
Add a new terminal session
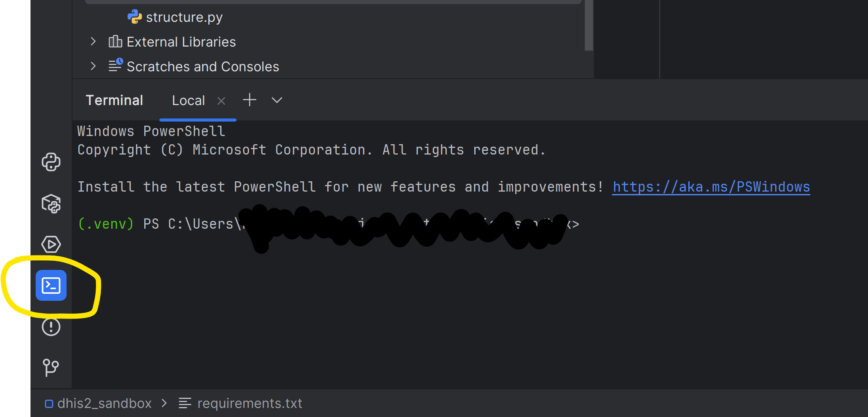click(249, 100)
